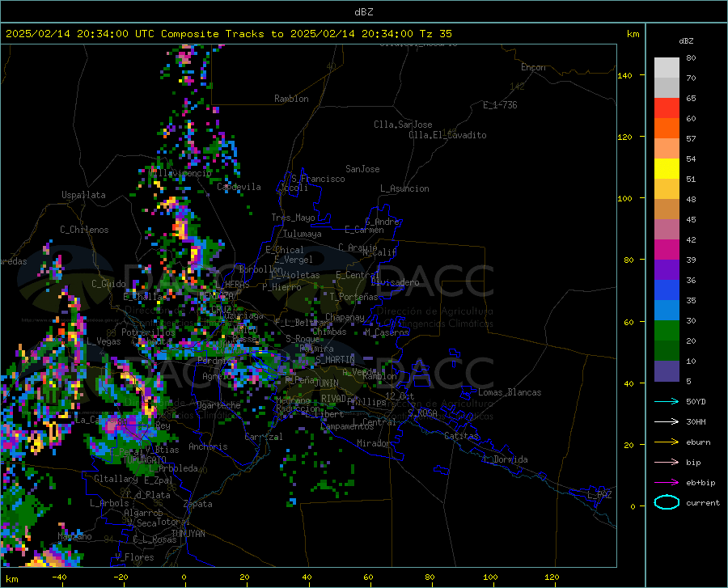Click the red 65 dBZ legend swatch
This screenshot has height=588, width=728.
(667, 108)
